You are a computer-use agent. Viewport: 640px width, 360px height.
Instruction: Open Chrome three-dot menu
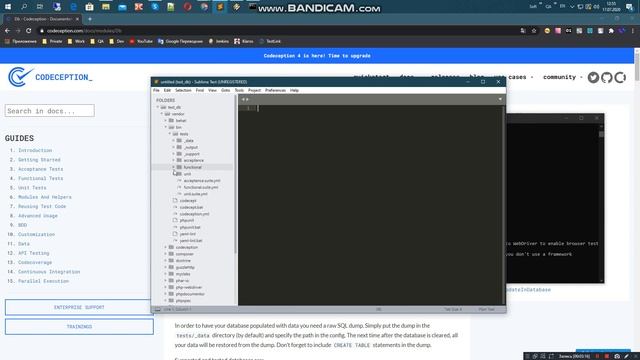pyautogui.click(x=633, y=31)
